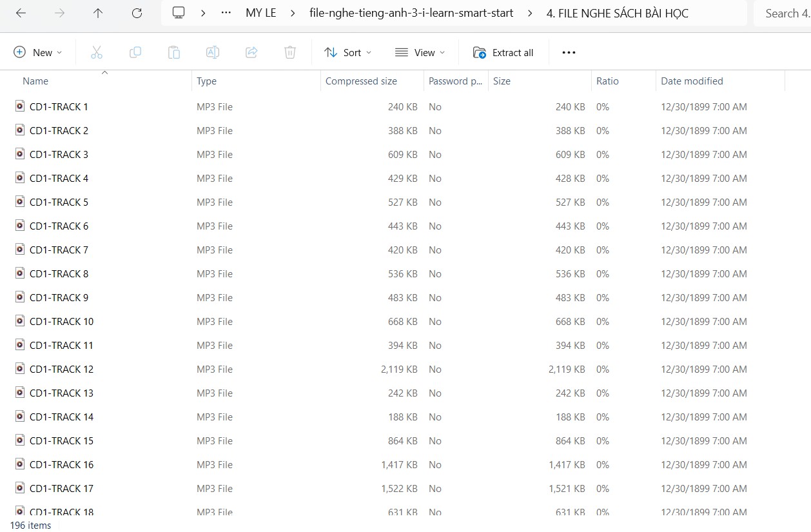Click the Up directory arrow
Screen dimensions: 811x532
(x=98, y=13)
